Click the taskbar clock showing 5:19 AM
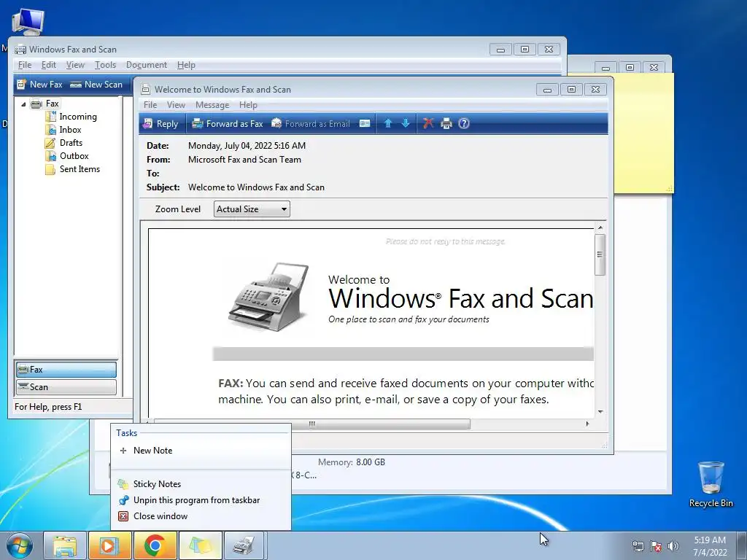Screen dimensions: 747x560 point(710,545)
